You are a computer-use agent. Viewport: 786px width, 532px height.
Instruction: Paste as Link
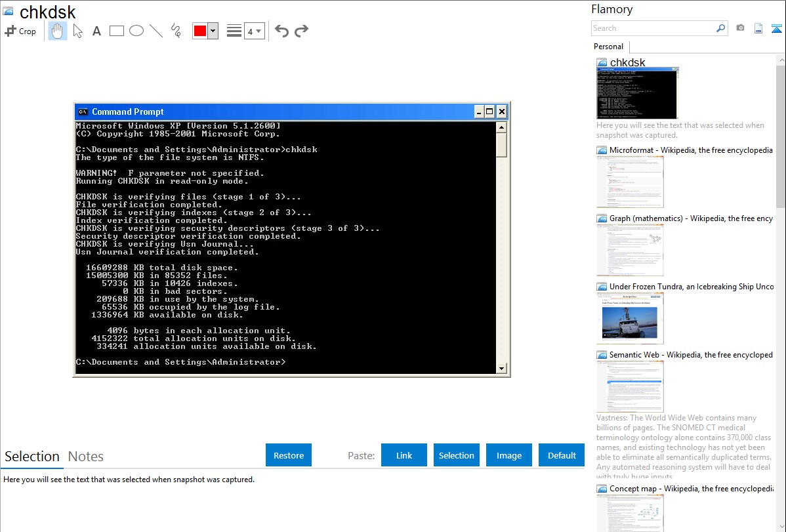pos(404,455)
